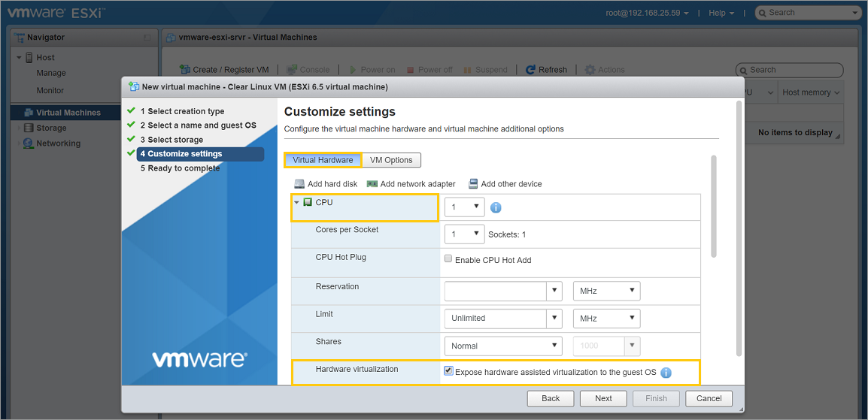Click the Cancel button
868x420 pixels.
(709, 398)
